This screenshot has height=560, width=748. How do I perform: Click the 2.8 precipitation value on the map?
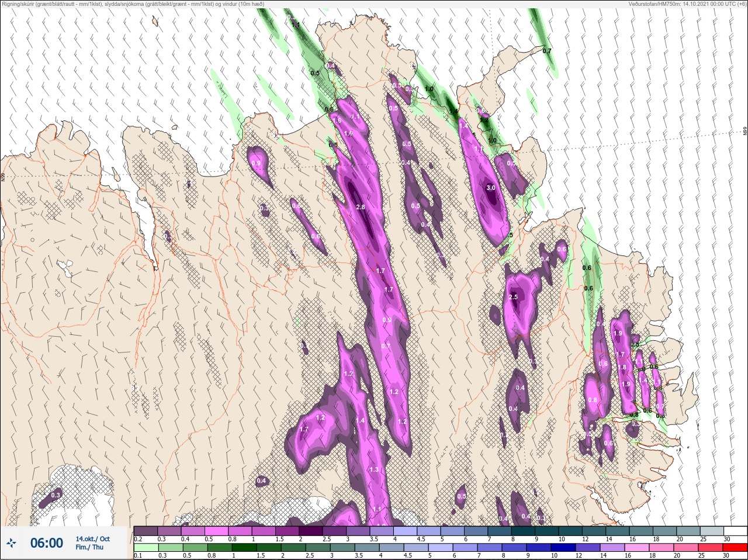pyautogui.click(x=361, y=207)
